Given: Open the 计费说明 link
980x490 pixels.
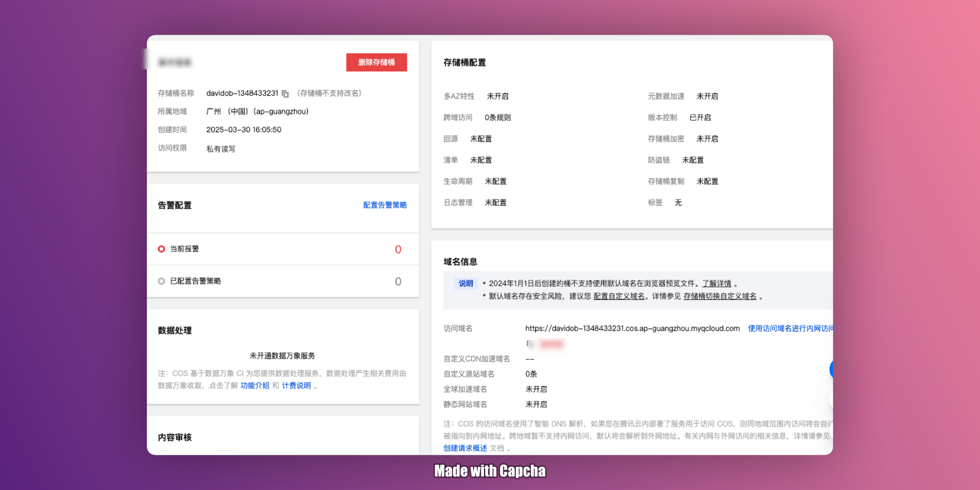Looking at the screenshot, I should coord(296,386).
